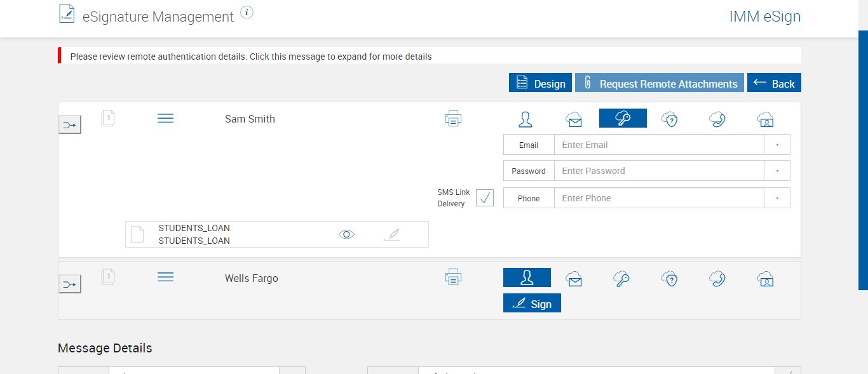Select email delivery icon for Sam Smith
Viewport: 868px width, 374px height.
[x=574, y=119]
